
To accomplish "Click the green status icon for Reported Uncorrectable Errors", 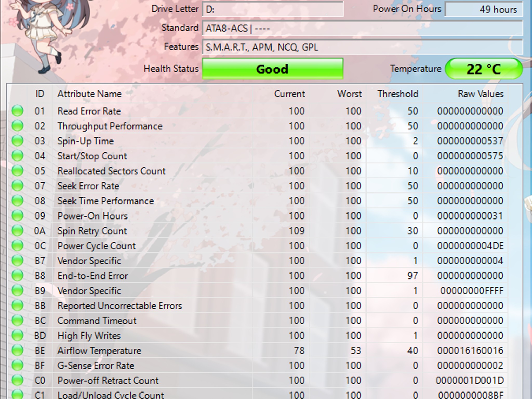I will tap(17, 306).
